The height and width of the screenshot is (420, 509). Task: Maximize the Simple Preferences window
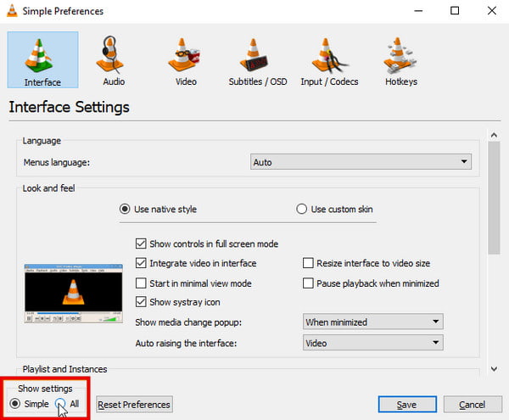[x=455, y=11]
